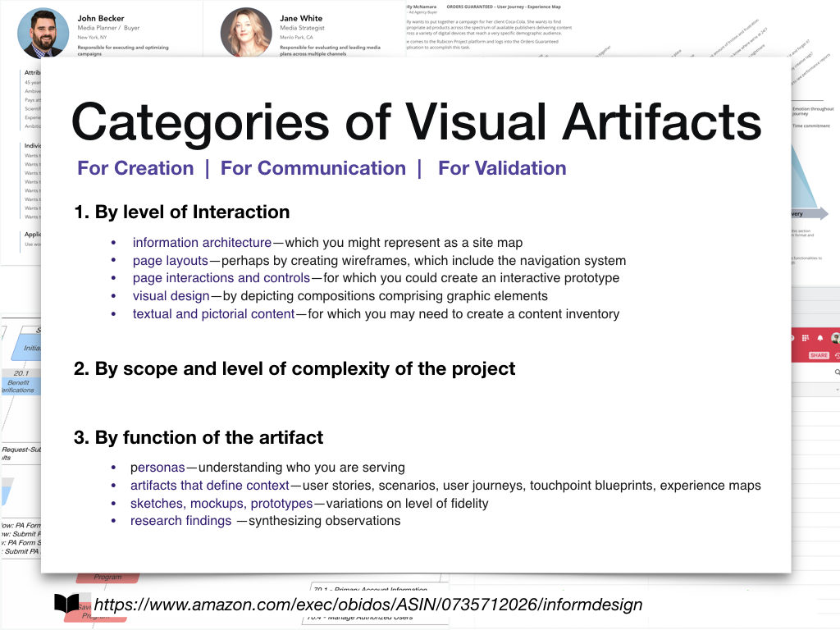Click the user avatar in red bar
Viewport: 840px width, 630px height.
835,338
